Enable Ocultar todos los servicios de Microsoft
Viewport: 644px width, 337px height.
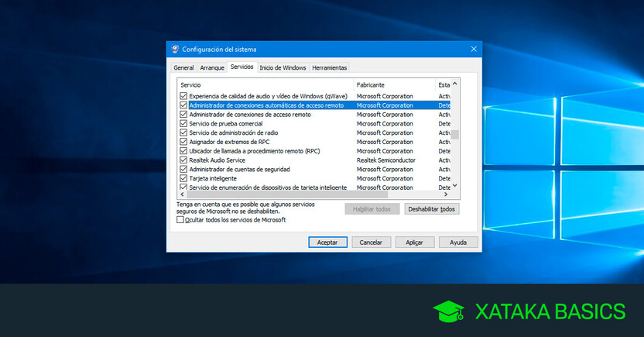[180, 220]
